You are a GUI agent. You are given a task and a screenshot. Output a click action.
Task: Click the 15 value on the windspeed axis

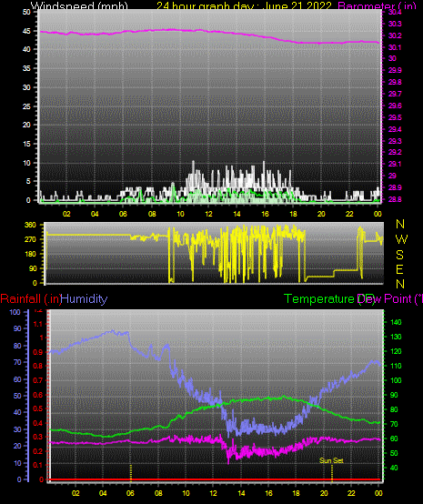tap(26, 144)
